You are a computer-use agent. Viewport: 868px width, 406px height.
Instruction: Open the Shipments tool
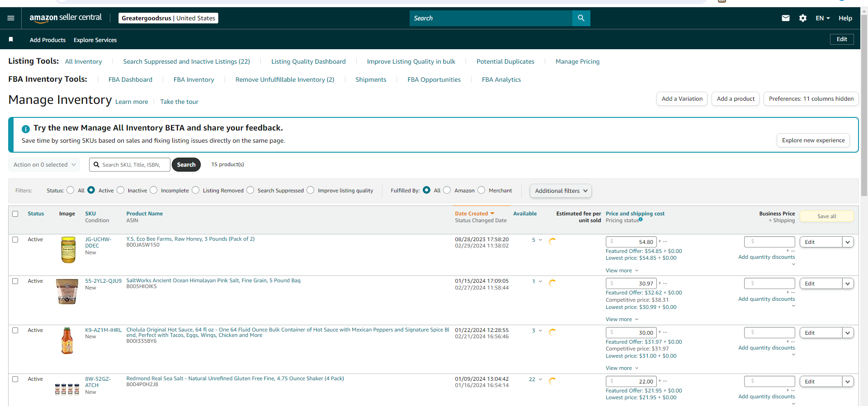tap(371, 79)
